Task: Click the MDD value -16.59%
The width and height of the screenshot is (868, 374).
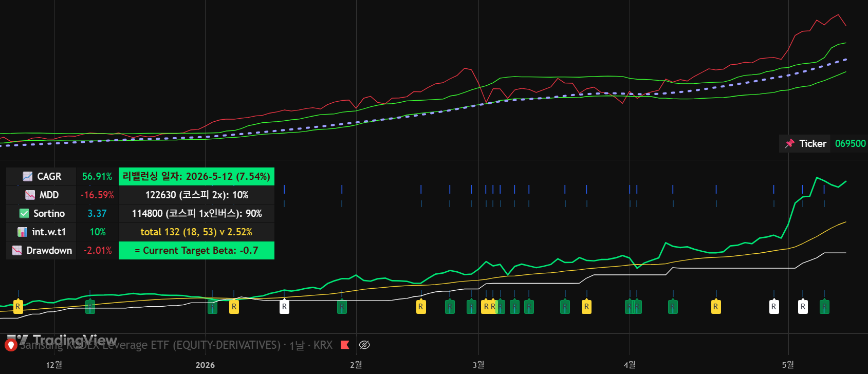Action: tap(97, 195)
